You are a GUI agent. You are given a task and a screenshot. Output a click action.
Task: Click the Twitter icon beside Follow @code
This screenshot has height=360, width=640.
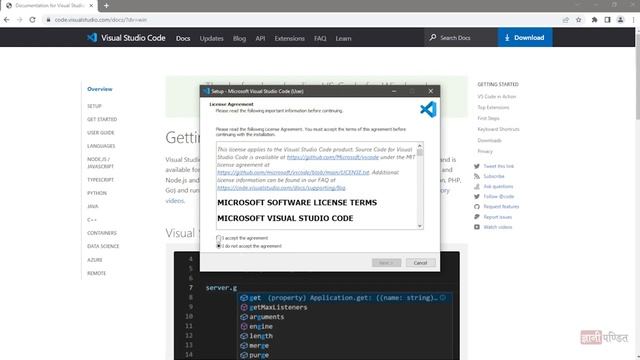point(477,196)
